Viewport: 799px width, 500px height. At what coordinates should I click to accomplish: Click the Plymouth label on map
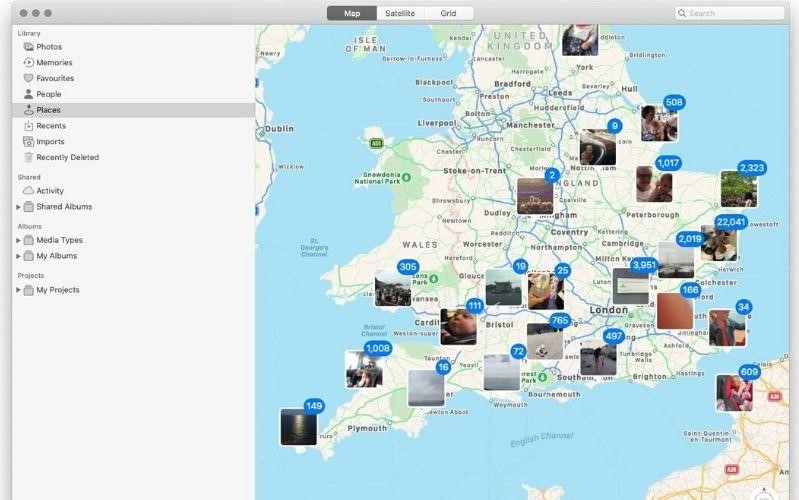367,428
